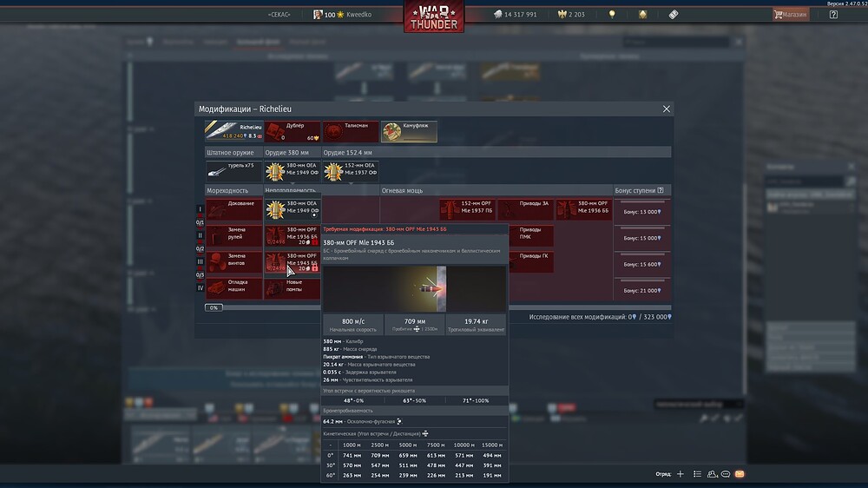Expand 380-мм OEA Mle 1949 ОФ ammo dropdown
This screenshot has height=488, width=868.
point(293,171)
